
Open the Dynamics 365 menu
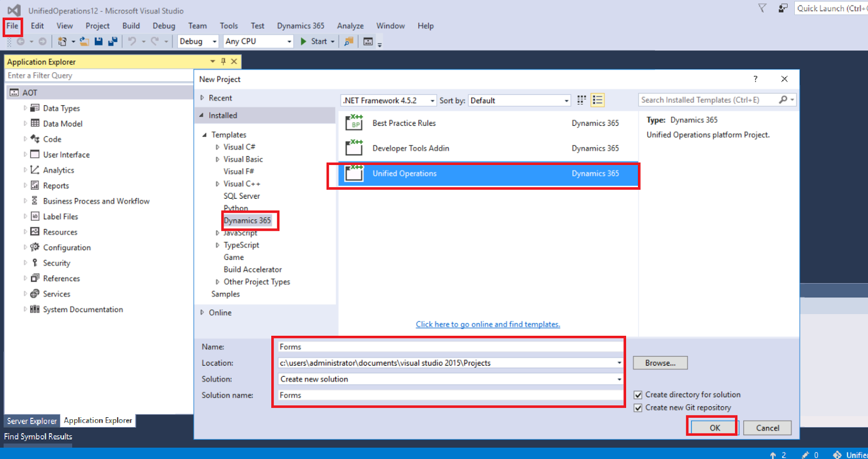coord(301,26)
